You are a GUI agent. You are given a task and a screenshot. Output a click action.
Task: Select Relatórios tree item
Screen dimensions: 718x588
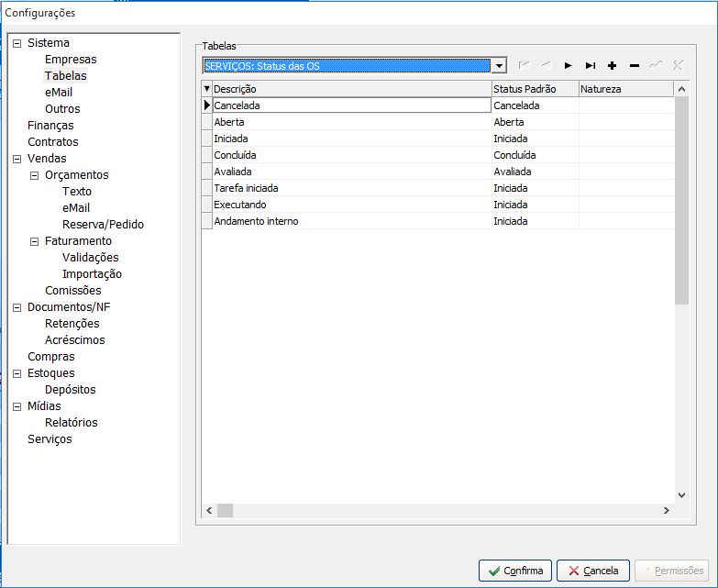pos(71,422)
